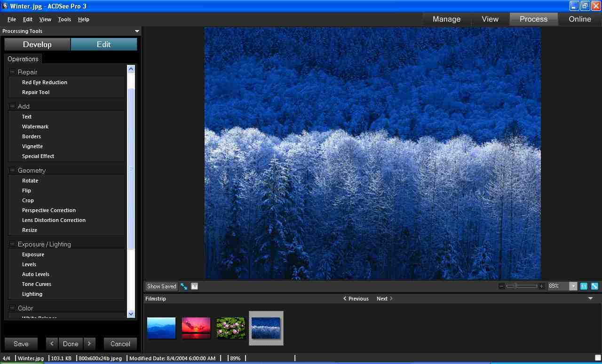Click the Done button
602x364 pixels.
point(70,344)
